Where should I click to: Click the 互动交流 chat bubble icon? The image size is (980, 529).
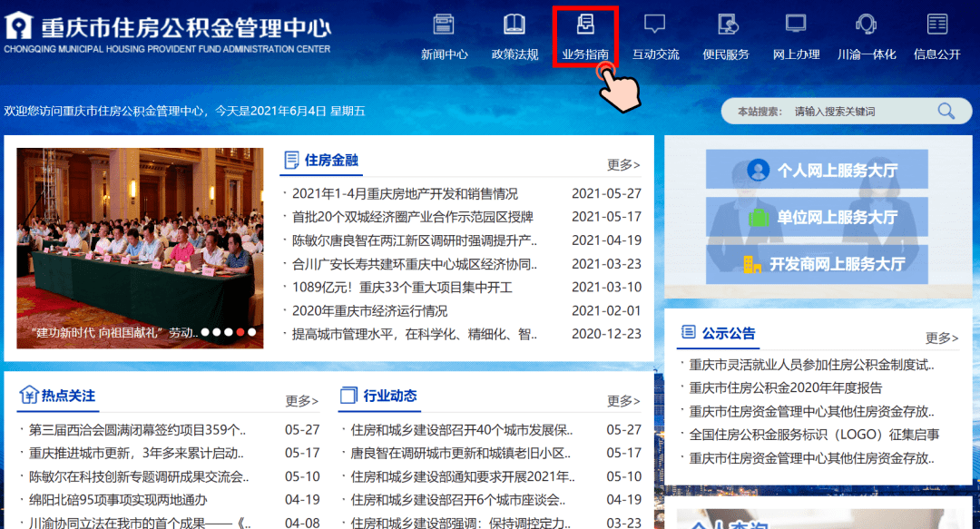click(655, 24)
